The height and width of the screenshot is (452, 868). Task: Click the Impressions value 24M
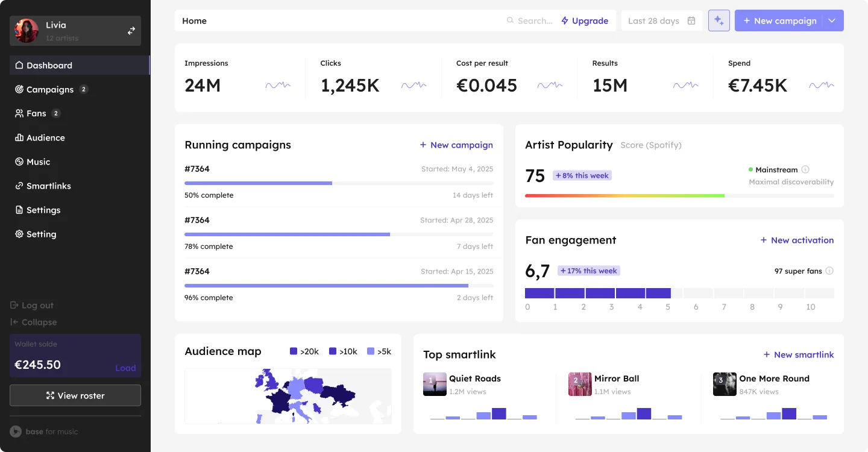(x=203, y=86)
